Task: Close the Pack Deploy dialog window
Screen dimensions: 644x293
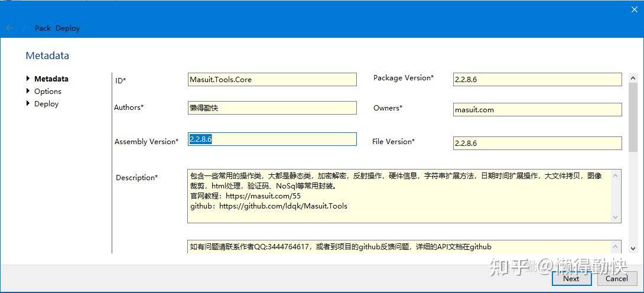Action: point(634,9)
